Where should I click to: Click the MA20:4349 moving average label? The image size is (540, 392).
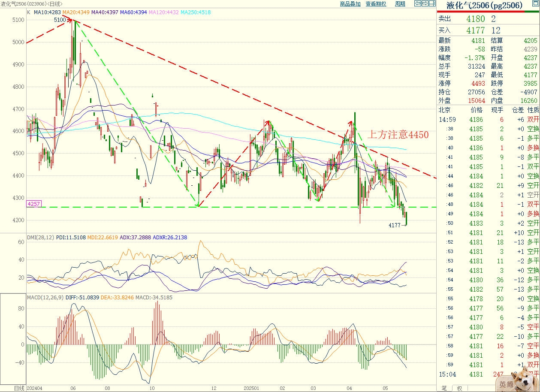click(76, 12)
